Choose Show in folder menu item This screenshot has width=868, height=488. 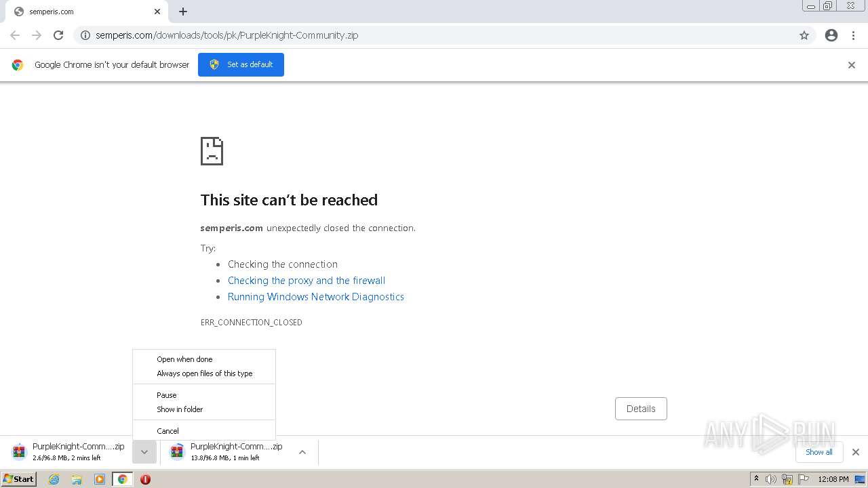tap(204, 409)
